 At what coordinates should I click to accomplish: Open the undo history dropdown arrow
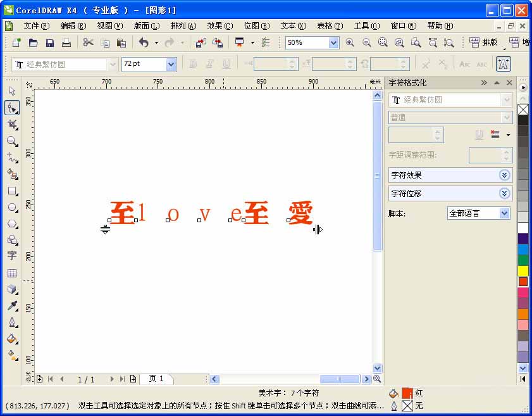point(156,43)
